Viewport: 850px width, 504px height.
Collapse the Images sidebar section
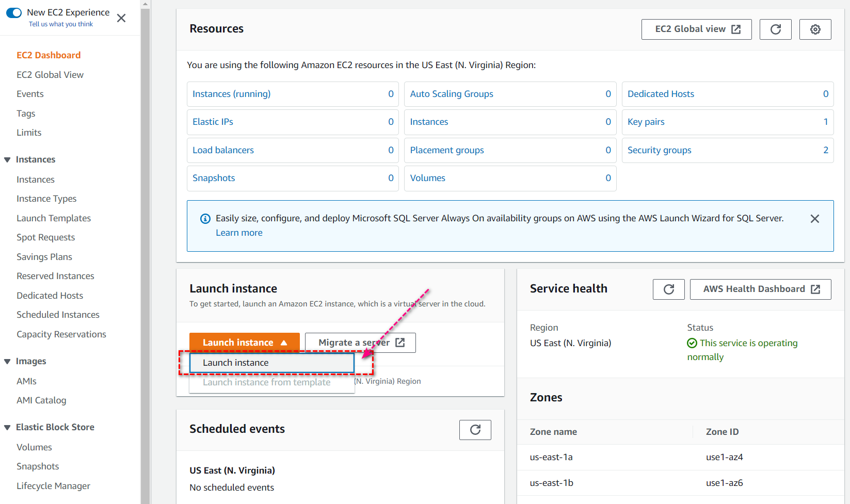(x=7, y=362)
